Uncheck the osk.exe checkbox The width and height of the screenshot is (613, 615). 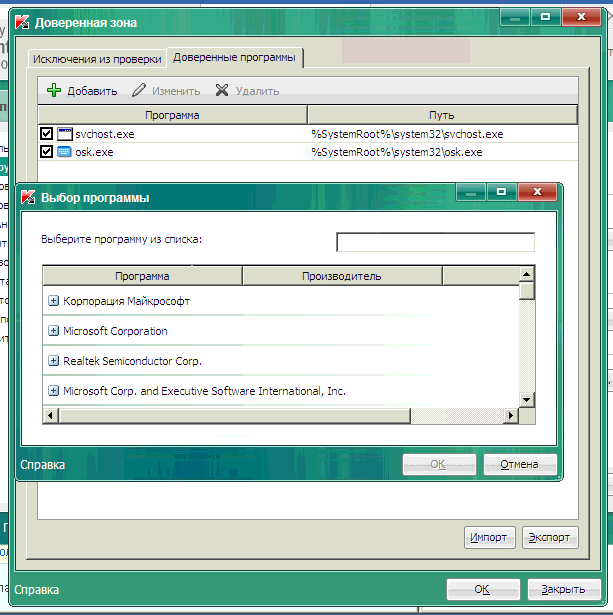click(x=46, y=152)
